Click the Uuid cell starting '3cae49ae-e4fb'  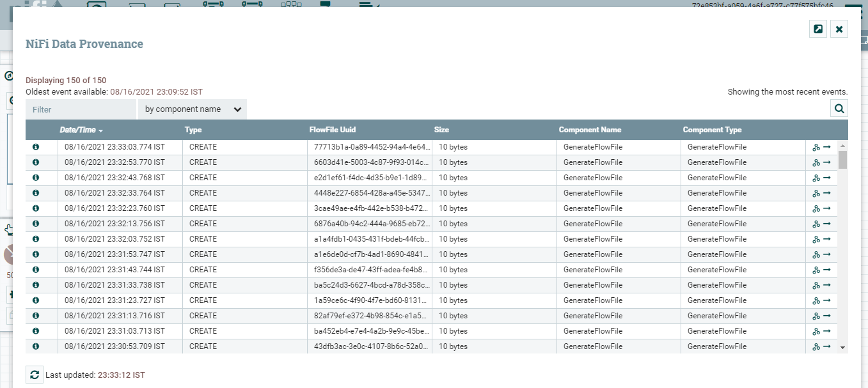(369, 208)
